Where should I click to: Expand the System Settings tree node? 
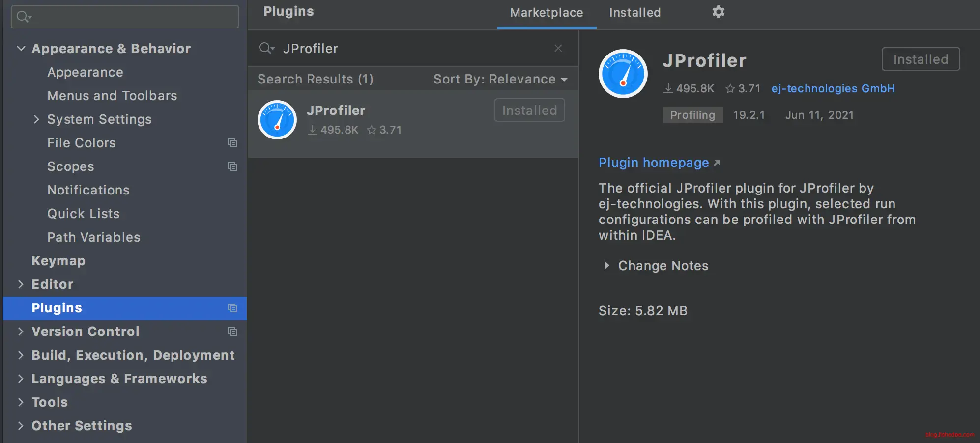coord(36,119)
